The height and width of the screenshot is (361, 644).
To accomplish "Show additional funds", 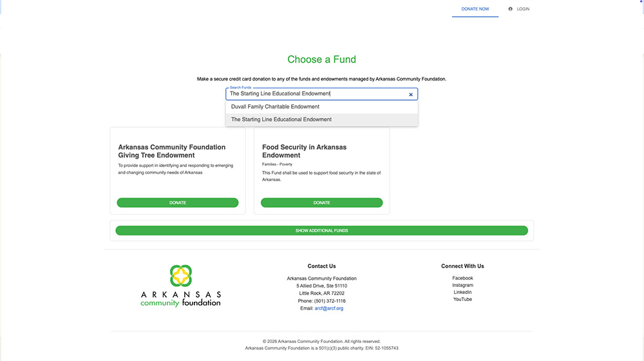I will [x=321, y=231].
